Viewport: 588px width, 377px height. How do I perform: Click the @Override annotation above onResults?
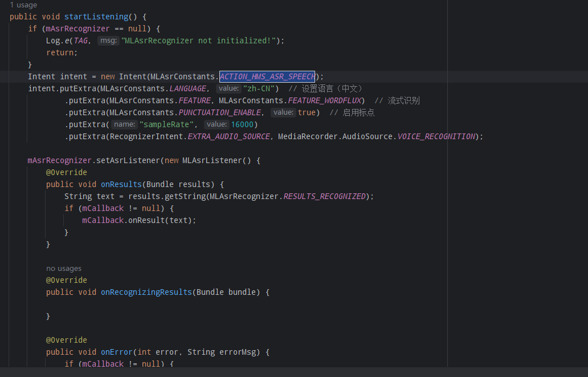coord(66,172)
